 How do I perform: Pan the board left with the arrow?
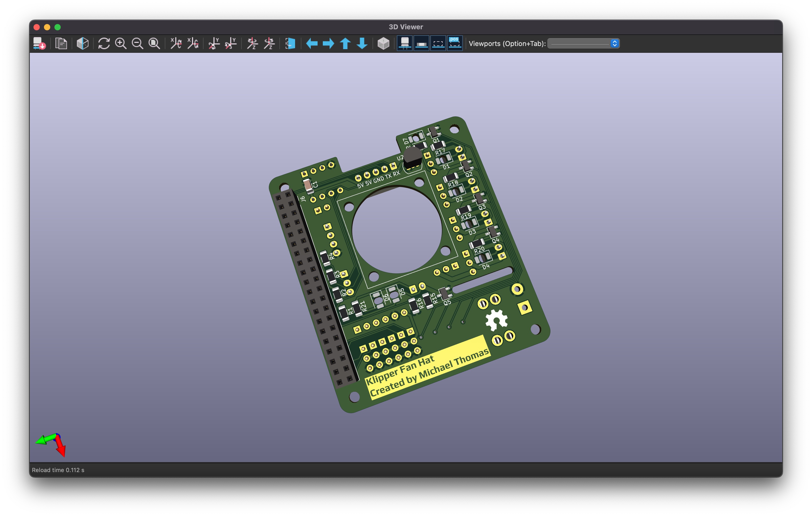coord(312,43)
